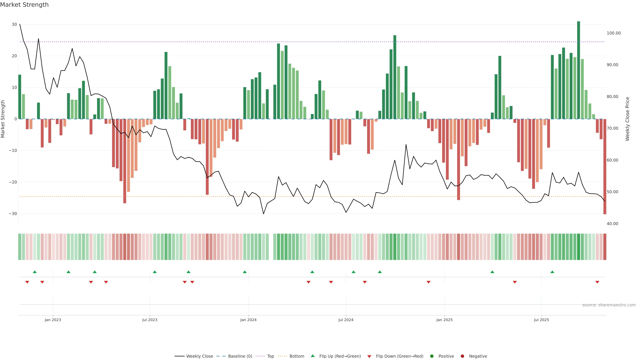Click the last red flip-down marker at far right
644x362 pixels.
pyautogui.click(x=597, y=282)
